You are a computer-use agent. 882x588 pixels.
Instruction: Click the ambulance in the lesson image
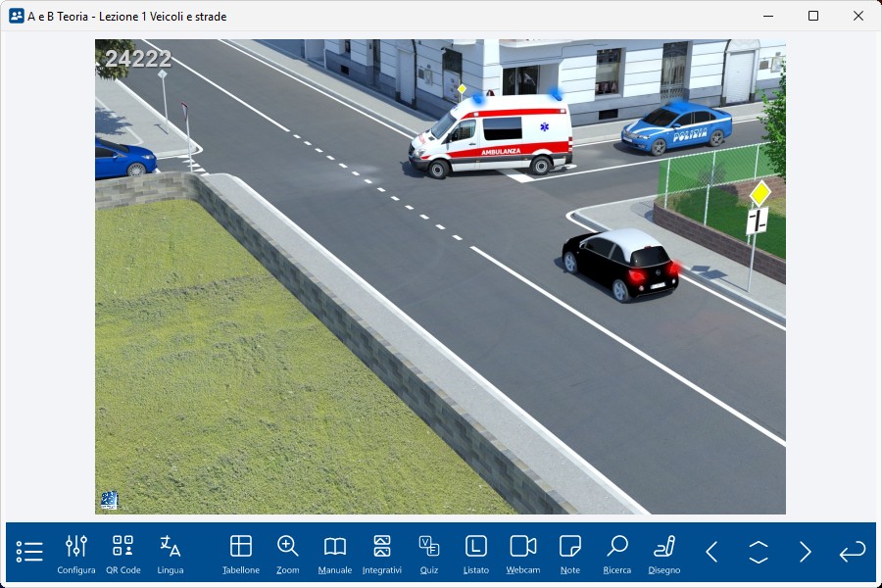(490, 135)
